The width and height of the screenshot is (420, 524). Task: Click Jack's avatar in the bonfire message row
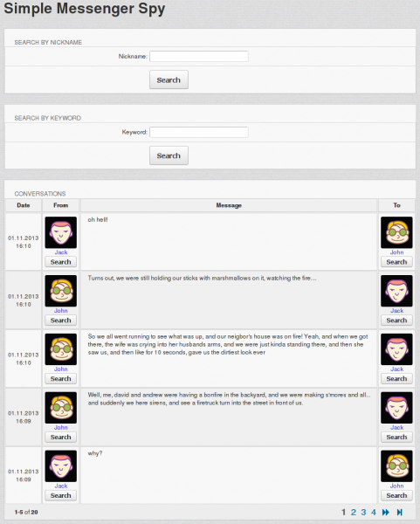(396, 408)
